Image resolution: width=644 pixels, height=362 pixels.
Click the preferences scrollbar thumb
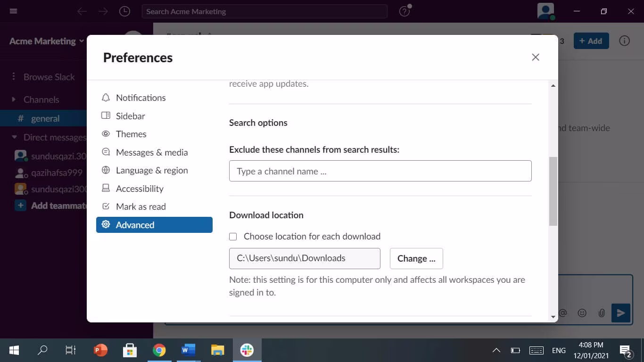pos(553,191)
